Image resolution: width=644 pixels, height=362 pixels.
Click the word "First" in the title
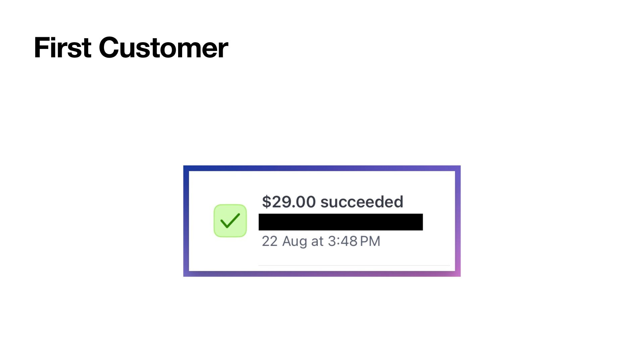(x=62, y=48)
